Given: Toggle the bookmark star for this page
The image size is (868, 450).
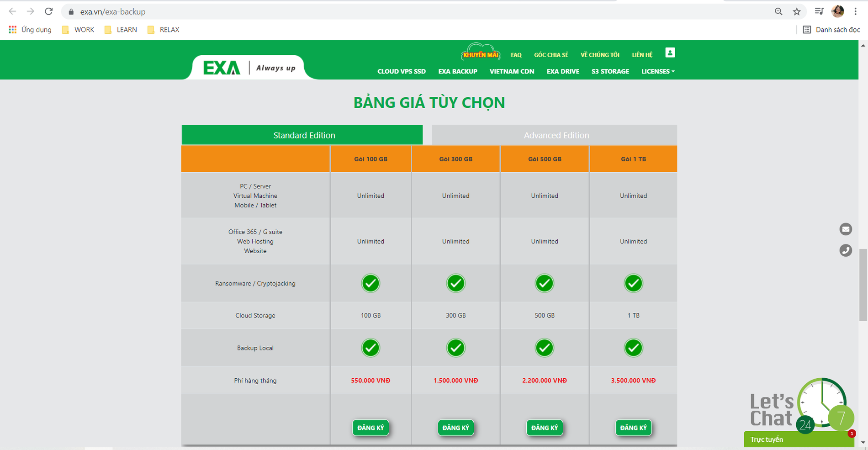Looking at the screenshot, I should pos(796,11).
